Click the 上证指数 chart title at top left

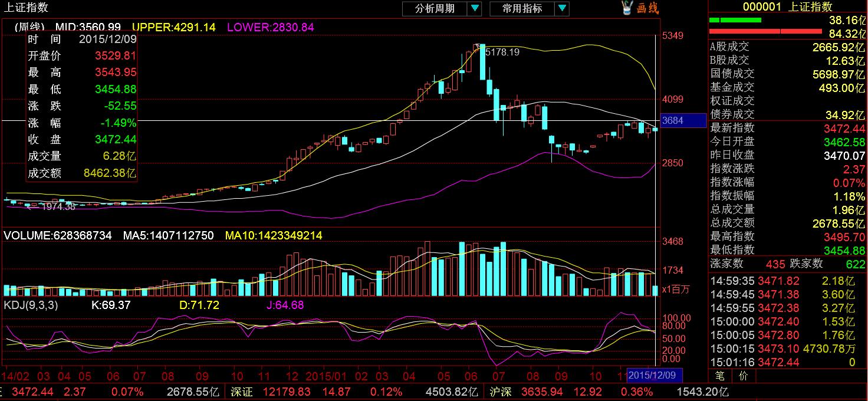pyautogui.click(x=27, y=7)
